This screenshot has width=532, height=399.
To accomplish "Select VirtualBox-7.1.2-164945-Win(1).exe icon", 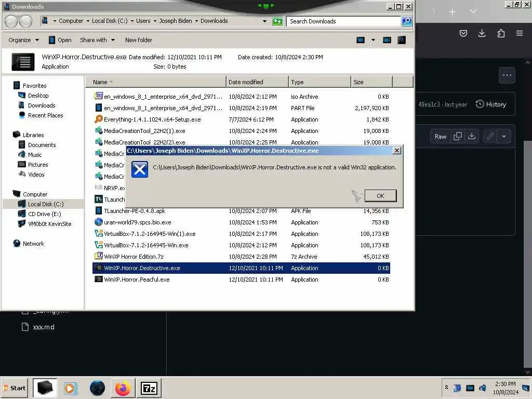I will tap(98, 234).
